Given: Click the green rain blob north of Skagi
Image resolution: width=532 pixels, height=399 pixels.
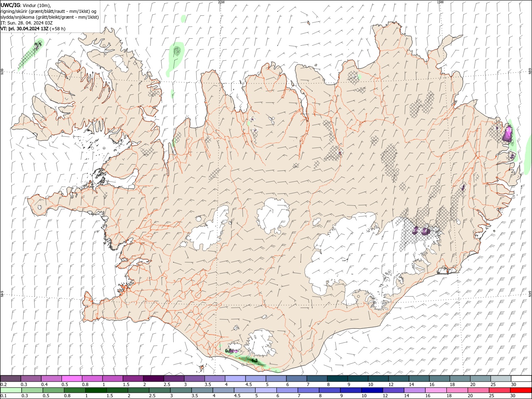Looking at the screenshot, I should [176, 56].
